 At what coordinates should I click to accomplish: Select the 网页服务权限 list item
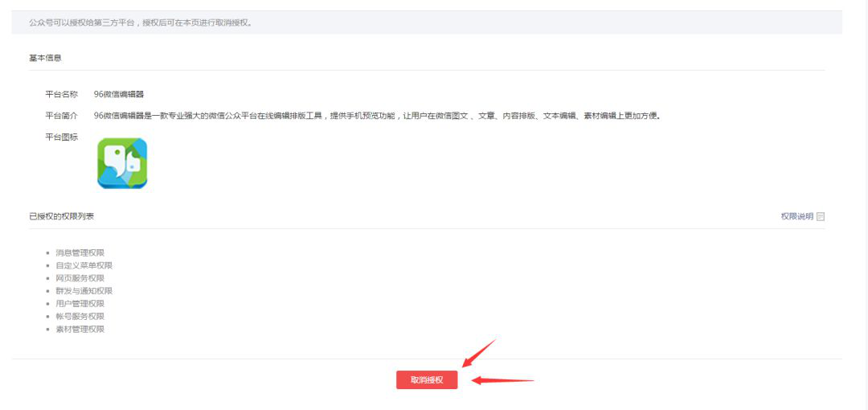coord(80,278)
